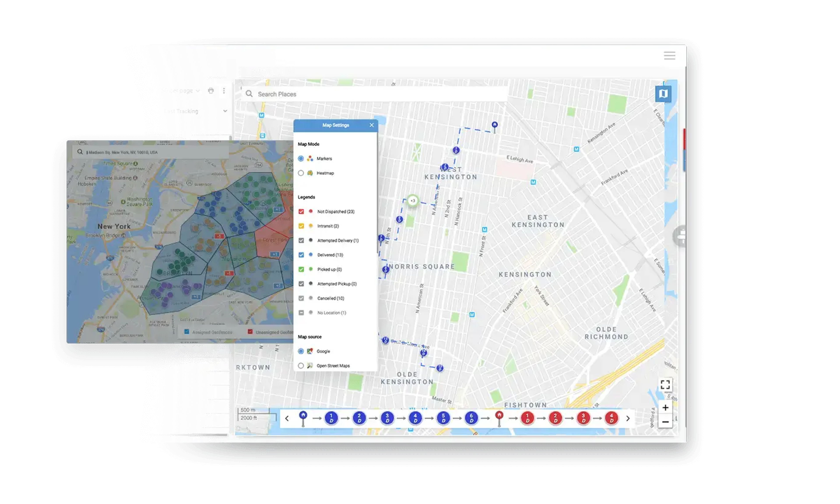The height and width of the screenshot is (504, 840).
Task: Click the Google map source icon
Action: tap(309, 351)
